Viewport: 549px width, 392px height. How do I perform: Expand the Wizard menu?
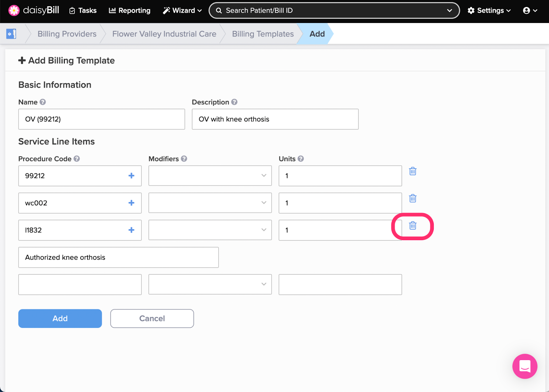pos(182,10)
